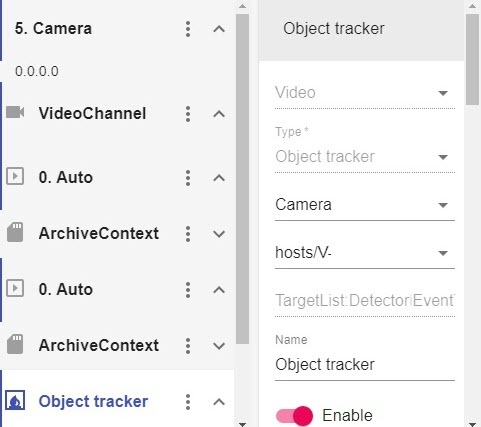Image resolution: width=481 pixels, height=427 pixels.
Task: Click the TargetList:Detector|Event field
Action: tap(365, 301)
